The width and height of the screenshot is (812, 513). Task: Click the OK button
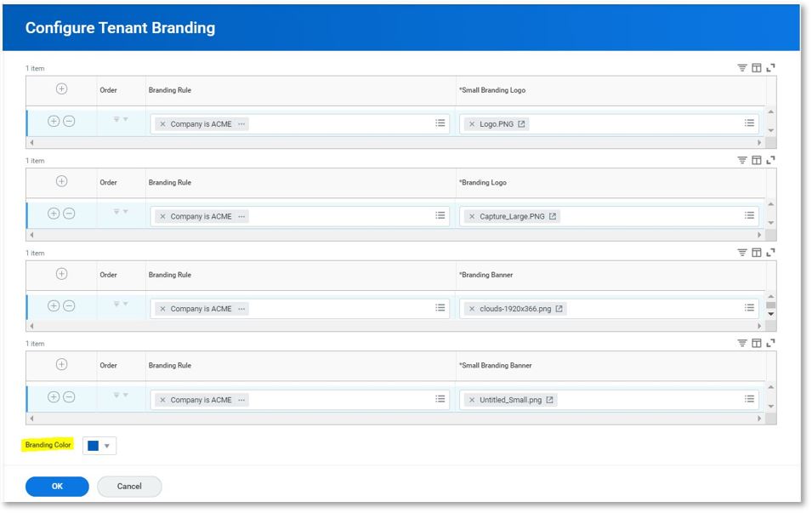point(55,486)
